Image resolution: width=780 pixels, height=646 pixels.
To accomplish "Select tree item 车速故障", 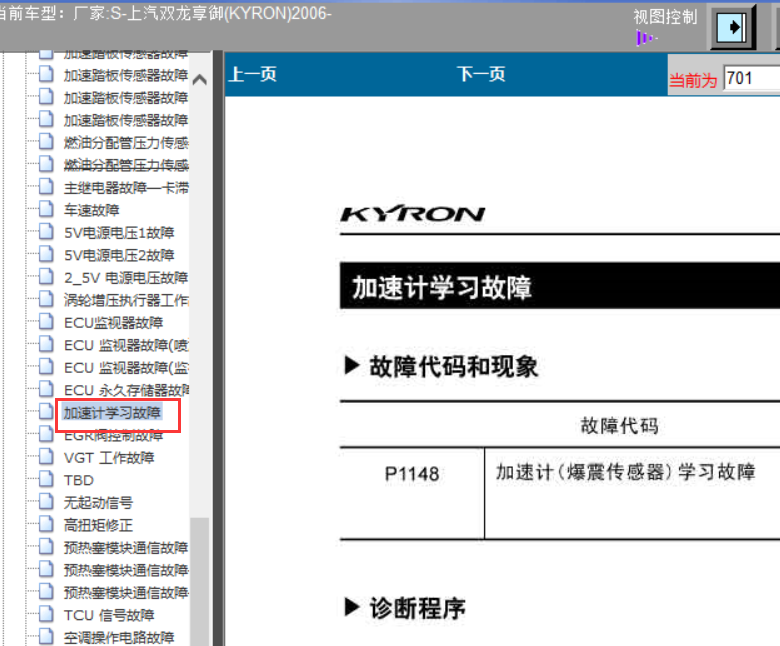I will coord(92,210).
